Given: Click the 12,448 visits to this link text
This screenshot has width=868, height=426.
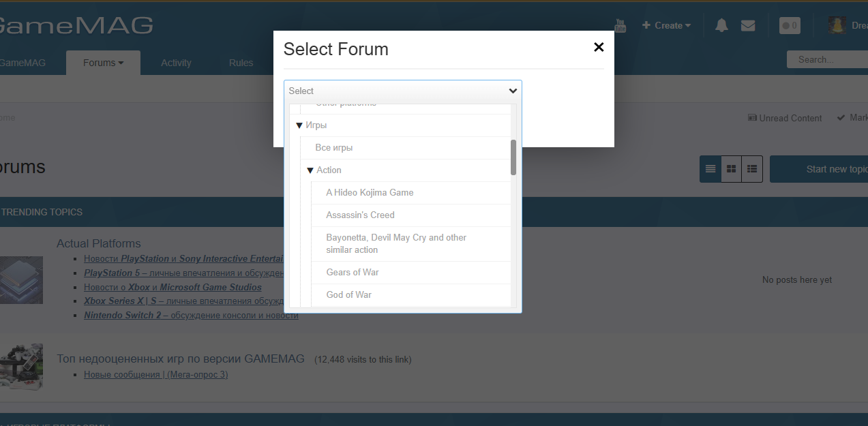Looking at the screenshot, I should point(363,359).
